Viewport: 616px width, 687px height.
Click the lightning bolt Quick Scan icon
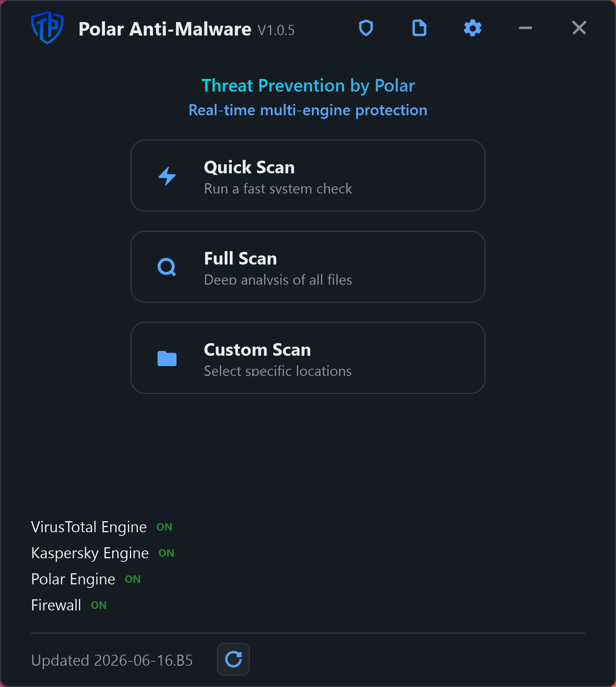[x=167, y=176]
